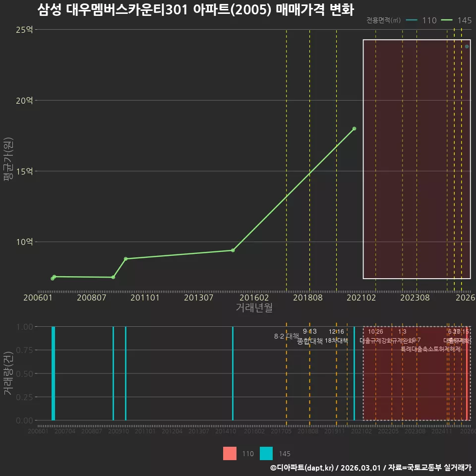Click the 0.00 volume axis label
The image size is (476, 476).
(24, 420)
